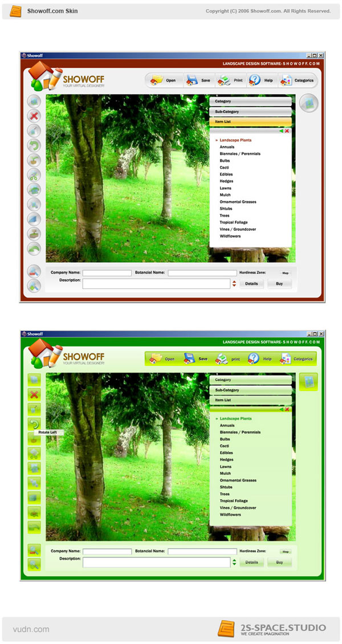
Task: Click the top picture icon in red skin left toolbar
Action: (x=34, y=101)
